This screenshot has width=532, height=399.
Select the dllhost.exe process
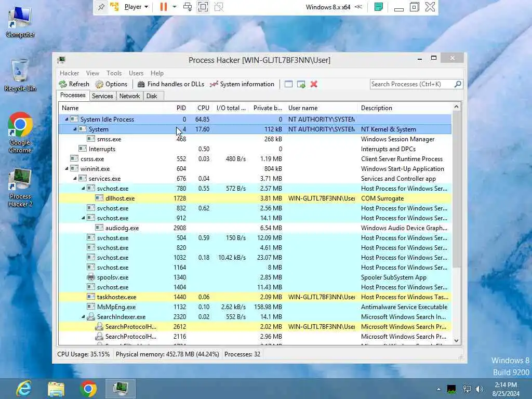pos(255,198)
